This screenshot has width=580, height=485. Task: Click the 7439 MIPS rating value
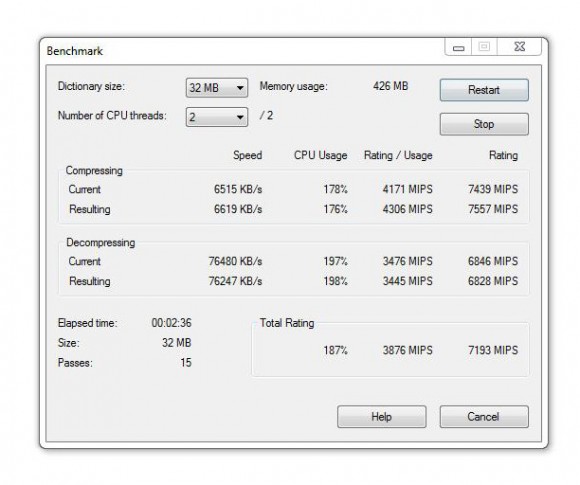(x=493, y=189)
